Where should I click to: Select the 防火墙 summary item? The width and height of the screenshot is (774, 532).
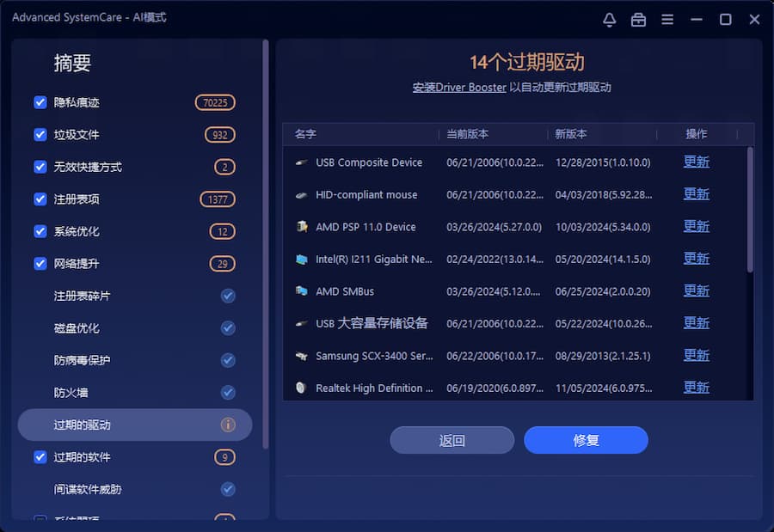[135, 392]
